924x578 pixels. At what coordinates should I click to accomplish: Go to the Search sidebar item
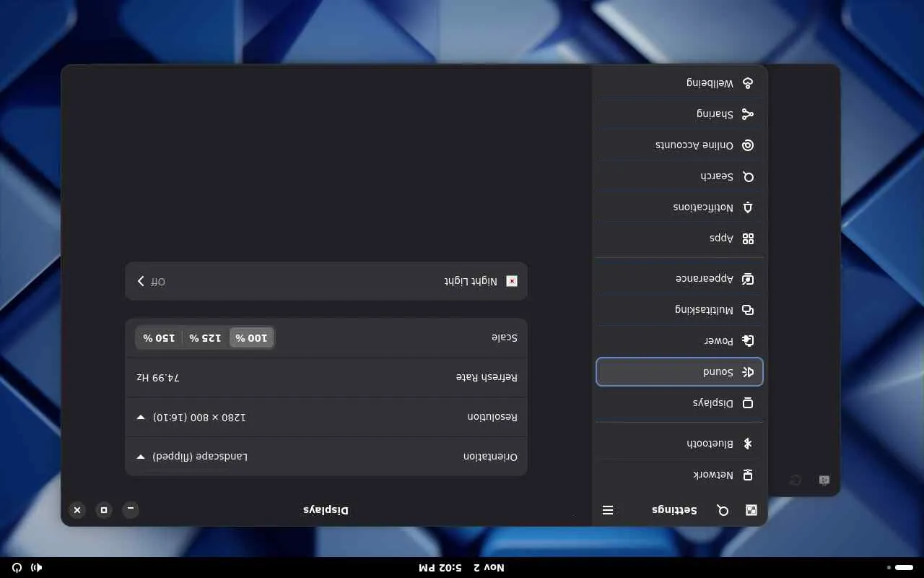(679, 176)
